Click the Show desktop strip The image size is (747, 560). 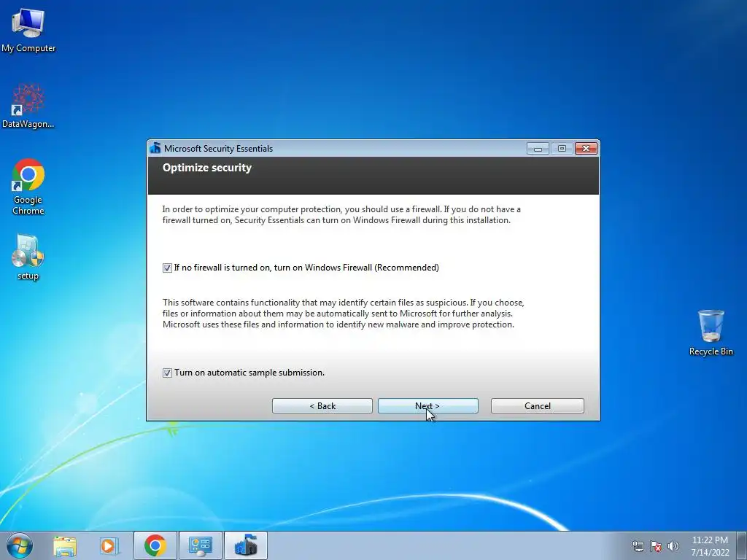point(743,545)
